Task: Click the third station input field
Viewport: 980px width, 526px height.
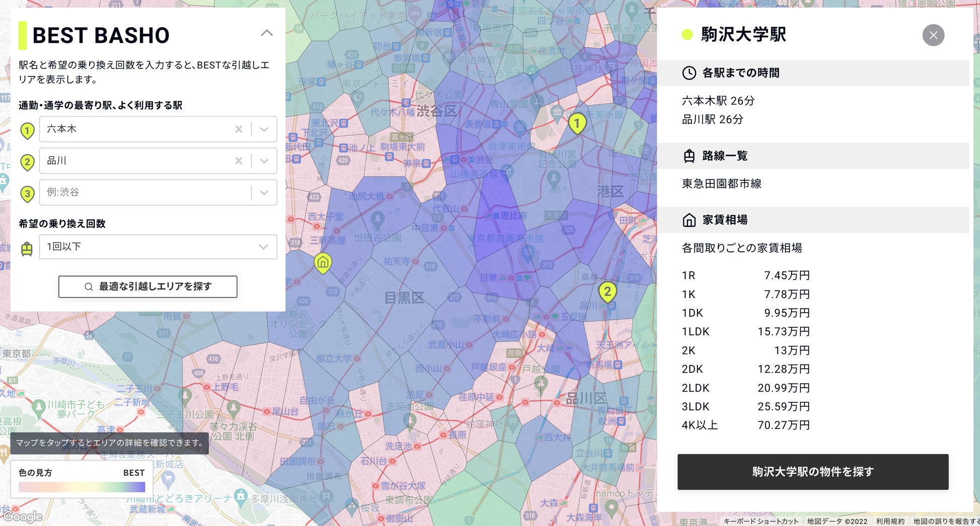Action: [146, 193]
